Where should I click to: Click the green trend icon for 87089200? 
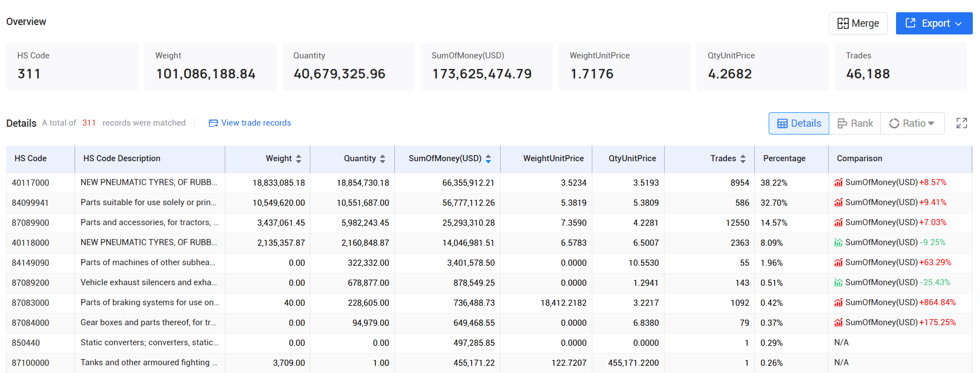[838, 282]
